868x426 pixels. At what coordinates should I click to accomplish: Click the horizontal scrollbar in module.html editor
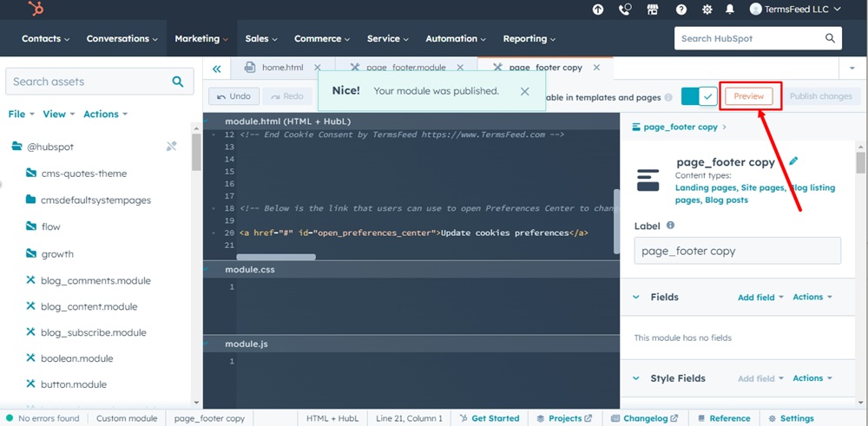tap(276, 257)
